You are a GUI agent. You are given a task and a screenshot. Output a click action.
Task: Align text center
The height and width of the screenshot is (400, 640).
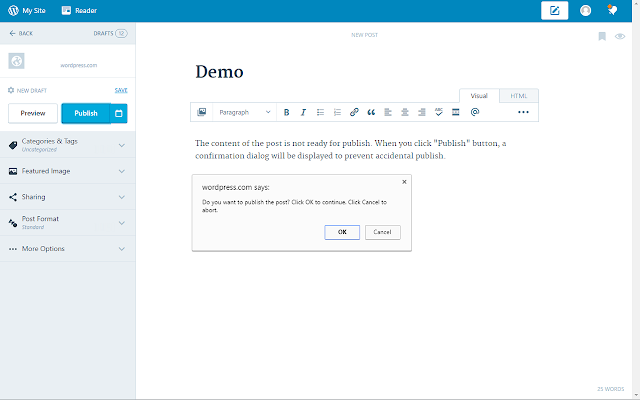[405, 112]
